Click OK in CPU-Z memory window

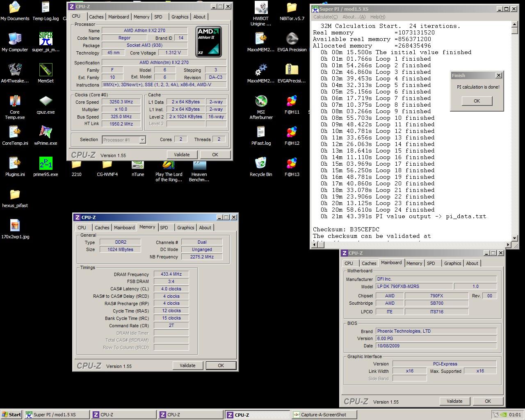click(221, 365)
